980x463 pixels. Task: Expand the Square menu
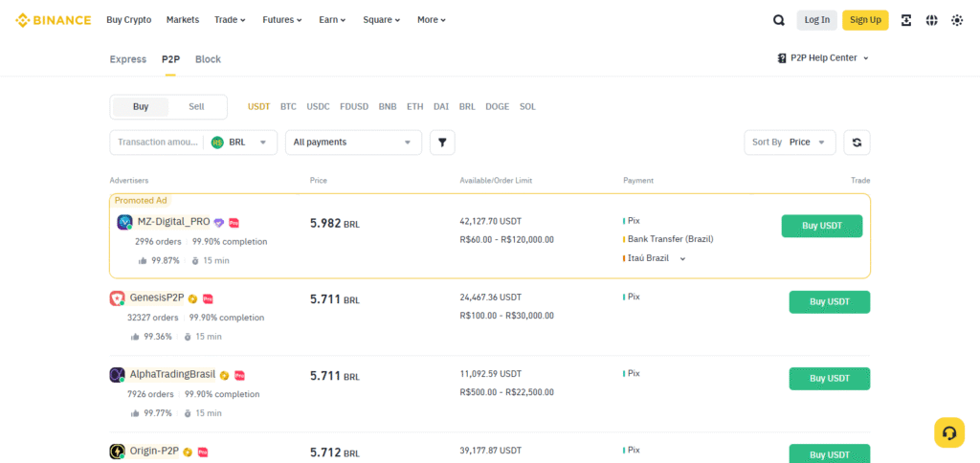point(383,20)
